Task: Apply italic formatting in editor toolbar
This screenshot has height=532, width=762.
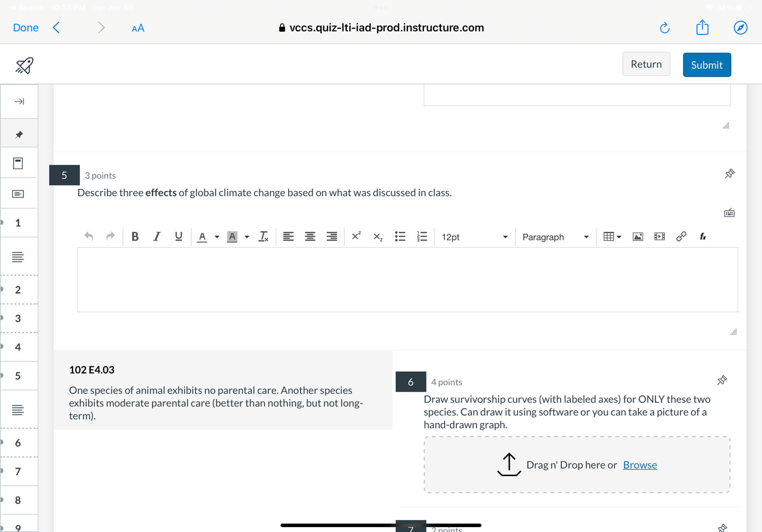Action: tap(157, 237)
